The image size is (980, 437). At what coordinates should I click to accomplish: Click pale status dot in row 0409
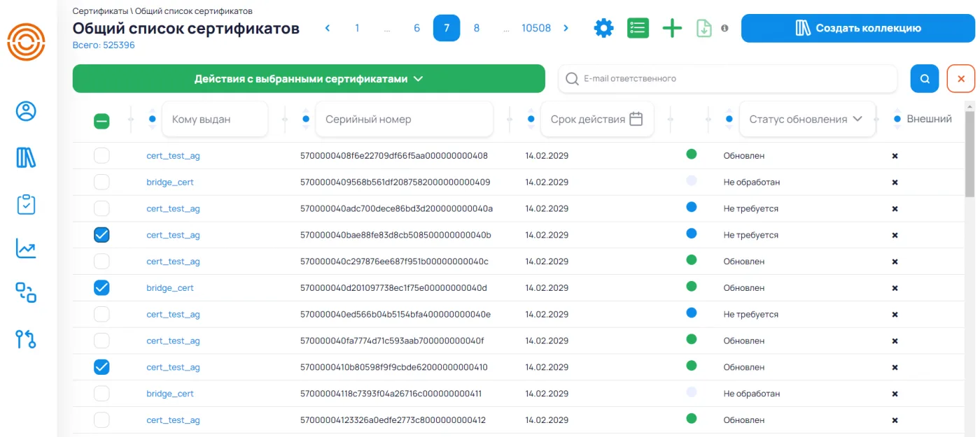pyautogui.click(x=692, y=180)
